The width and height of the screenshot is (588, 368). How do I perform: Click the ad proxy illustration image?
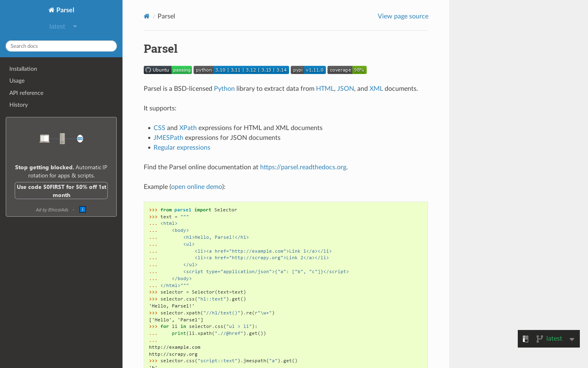click(x=61, y=139)
